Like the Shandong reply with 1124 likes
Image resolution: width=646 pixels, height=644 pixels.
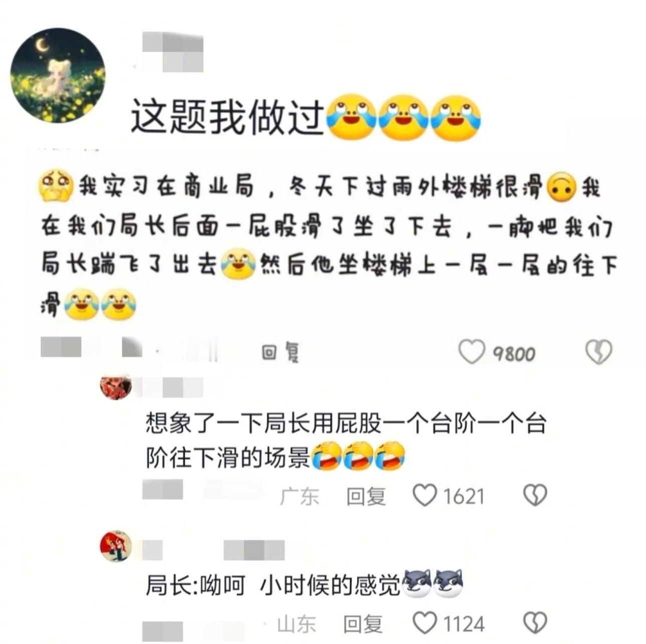coord(425,623)
